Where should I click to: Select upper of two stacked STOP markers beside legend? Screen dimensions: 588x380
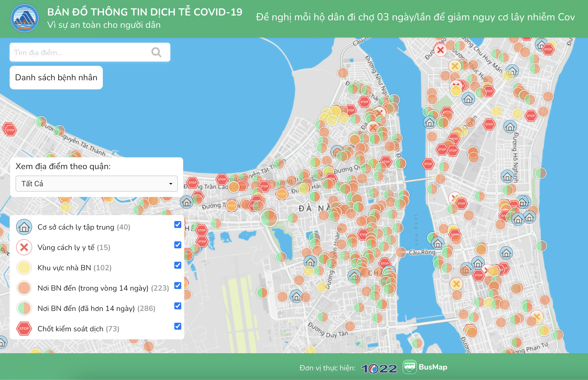(201, 230)
